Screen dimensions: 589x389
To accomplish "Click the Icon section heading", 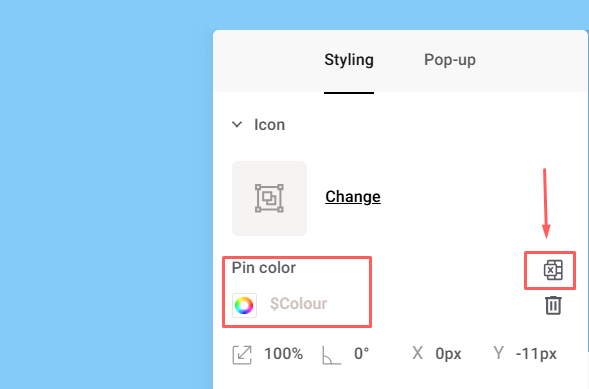I will click(269, 125).
